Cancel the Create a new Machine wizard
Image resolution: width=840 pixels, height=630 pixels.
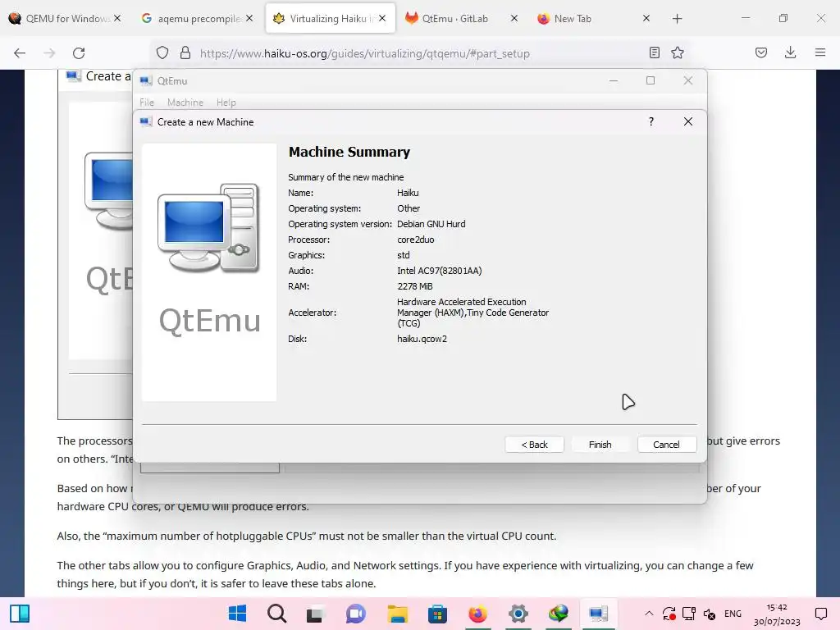point(666,444)
